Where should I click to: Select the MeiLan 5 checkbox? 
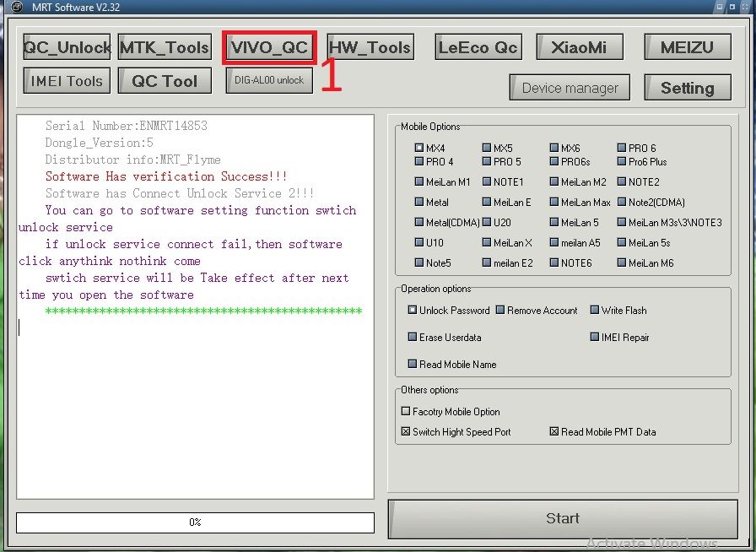click(x=554, y=222)
